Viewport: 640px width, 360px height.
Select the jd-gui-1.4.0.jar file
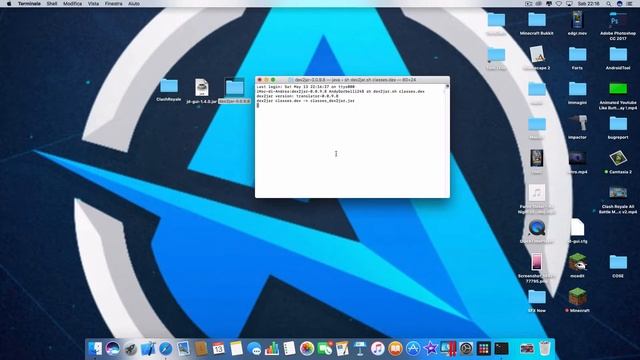click(x=202, y=90)
